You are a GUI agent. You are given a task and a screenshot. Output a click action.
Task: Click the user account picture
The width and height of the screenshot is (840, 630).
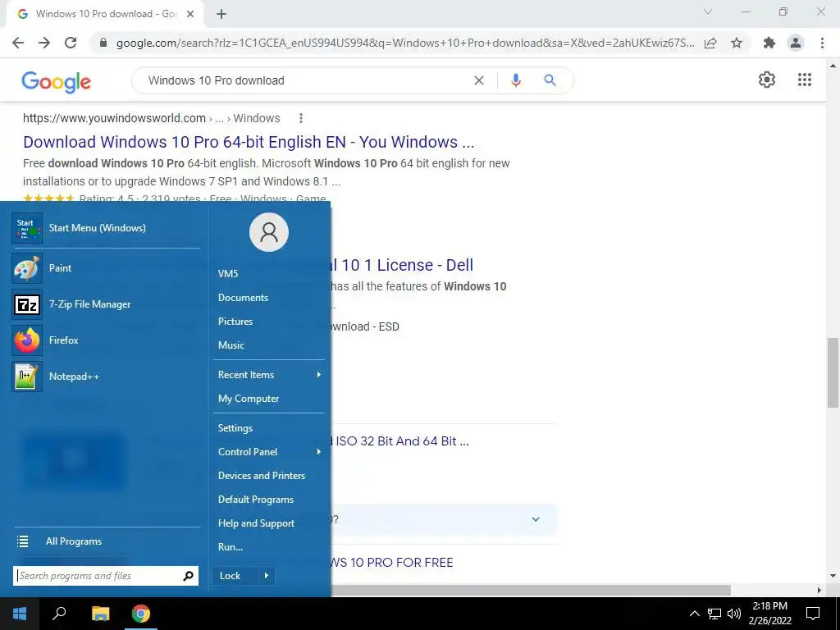click(269, 232)
